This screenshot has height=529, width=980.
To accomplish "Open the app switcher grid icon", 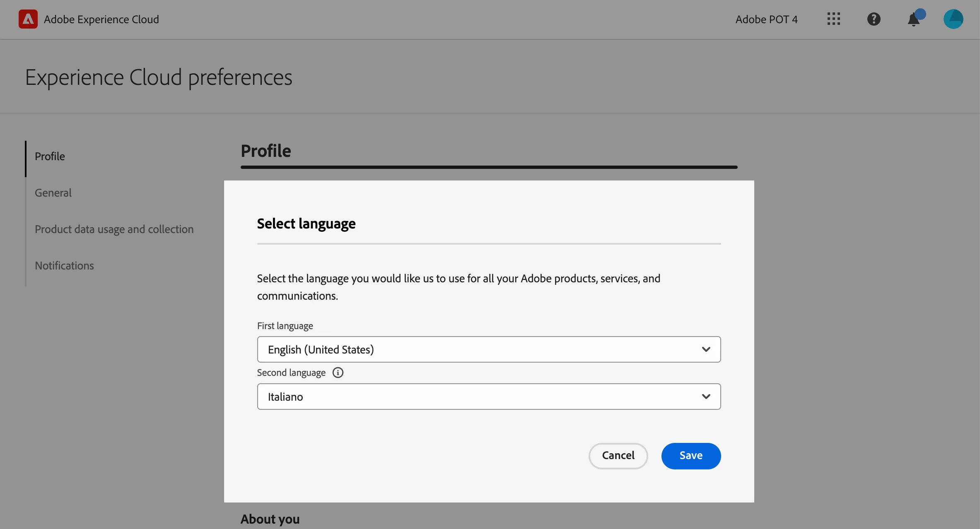I will [x=833, y=19].
